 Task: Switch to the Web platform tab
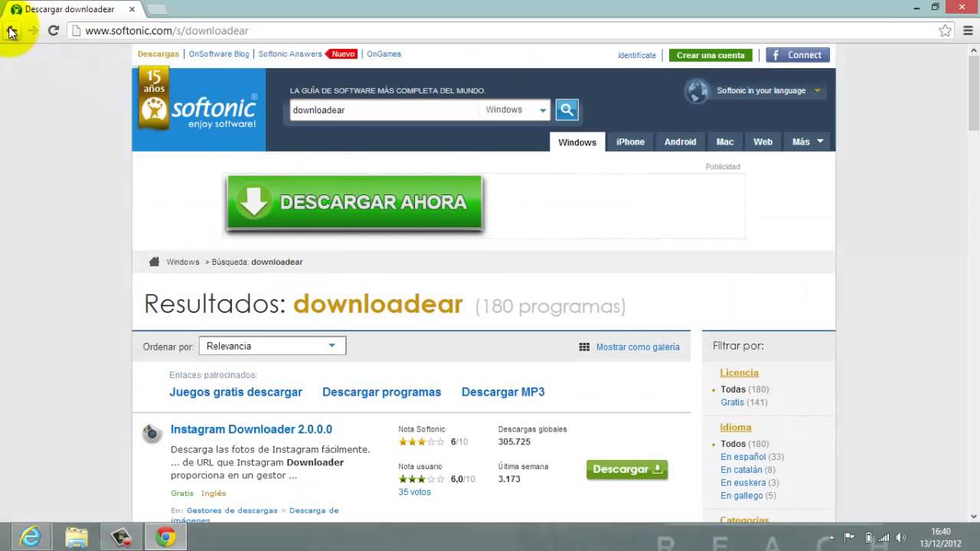pyautogui.click(x=763, y=142)
